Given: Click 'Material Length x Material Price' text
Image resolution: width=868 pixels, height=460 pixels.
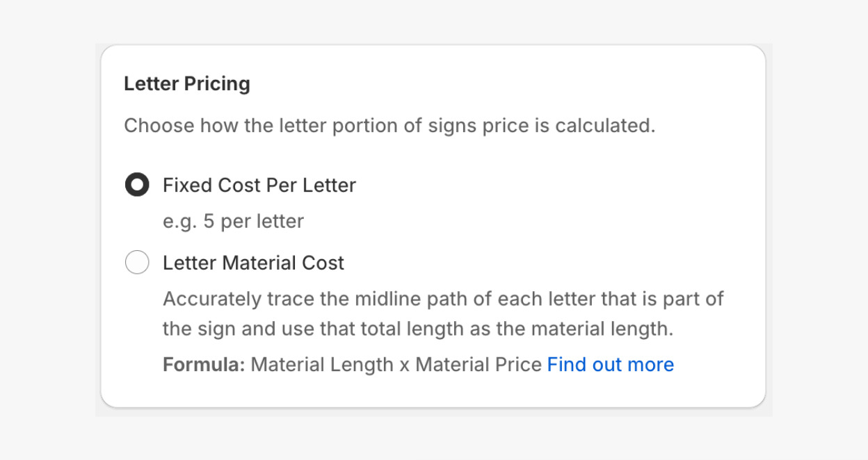Looking at the screenshot, I should tap(396, 365).
